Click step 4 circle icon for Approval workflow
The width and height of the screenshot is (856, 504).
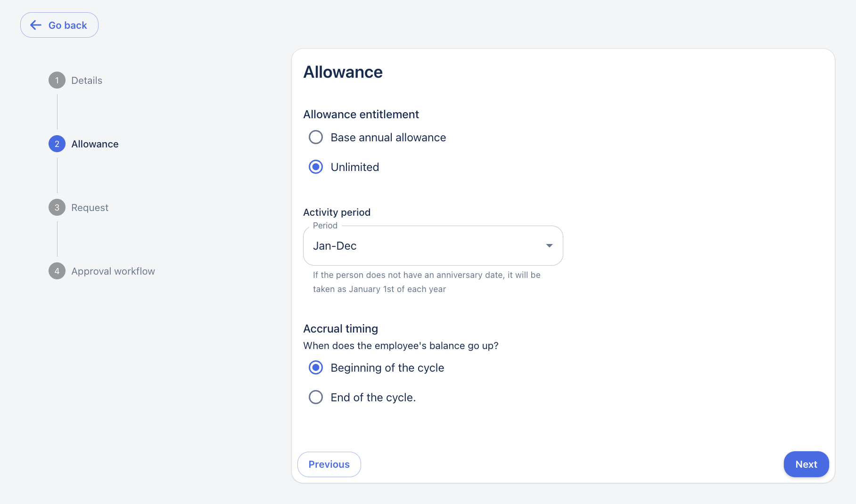(x=57, y=271)
